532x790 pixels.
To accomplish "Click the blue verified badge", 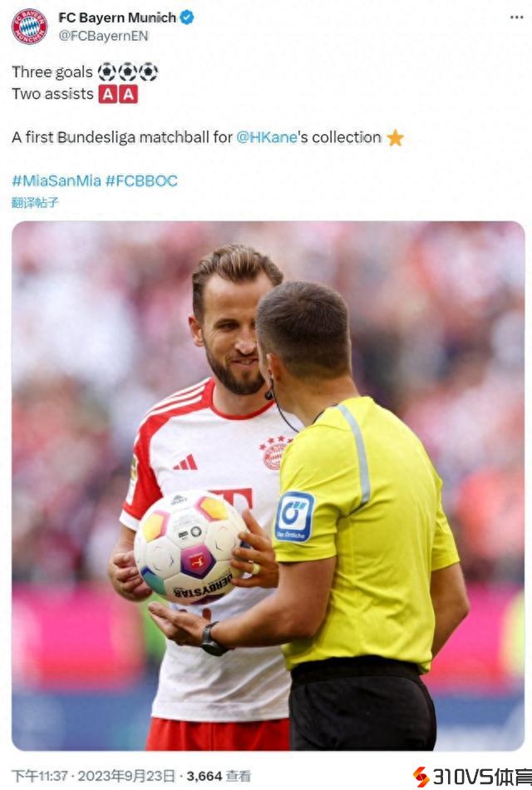I will coord(187,17).
